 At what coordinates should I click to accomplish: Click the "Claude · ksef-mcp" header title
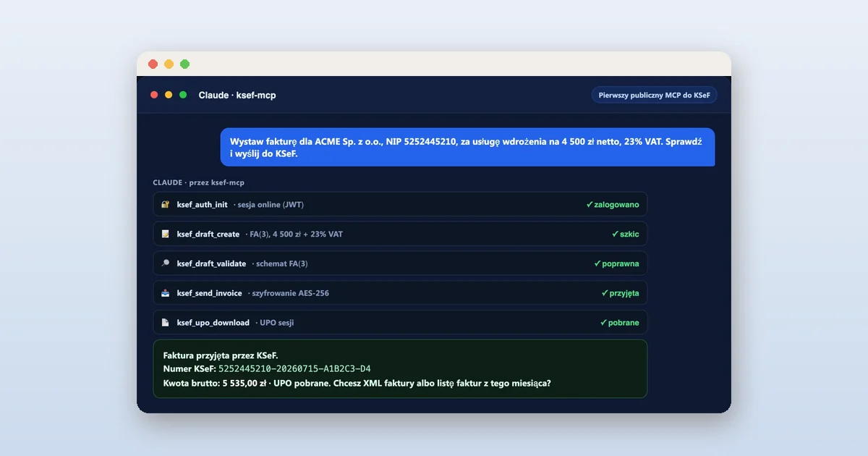(x=237, y=96)
